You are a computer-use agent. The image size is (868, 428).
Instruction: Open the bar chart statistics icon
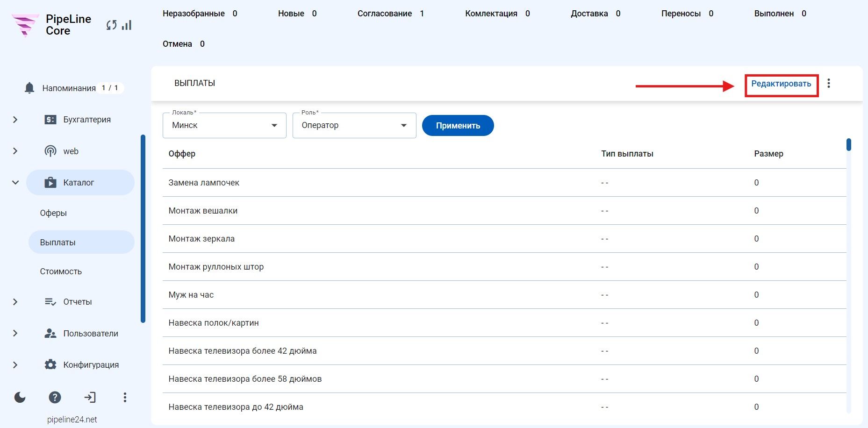tap(127, 25)
